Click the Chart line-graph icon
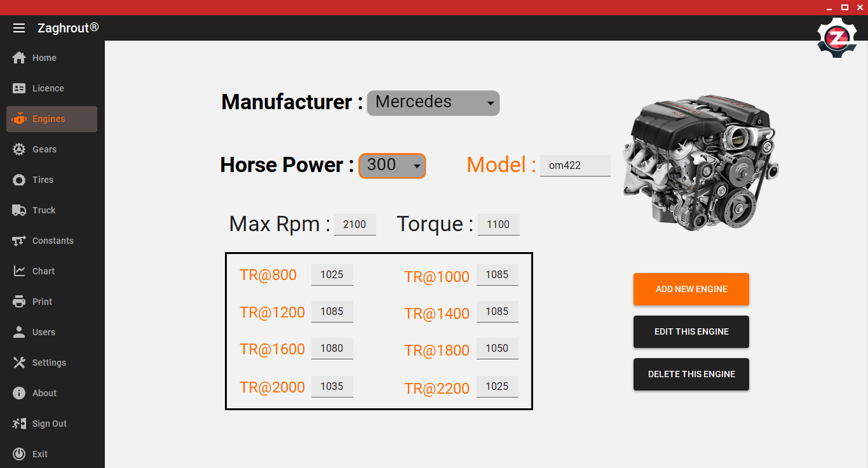The width and height of the screenshot is (868, 468). [x=19, y=271]
